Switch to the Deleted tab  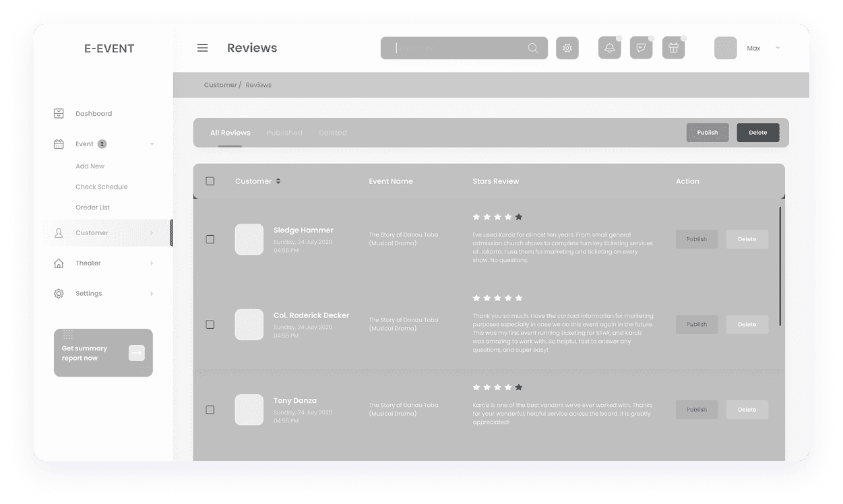point(333,132)
